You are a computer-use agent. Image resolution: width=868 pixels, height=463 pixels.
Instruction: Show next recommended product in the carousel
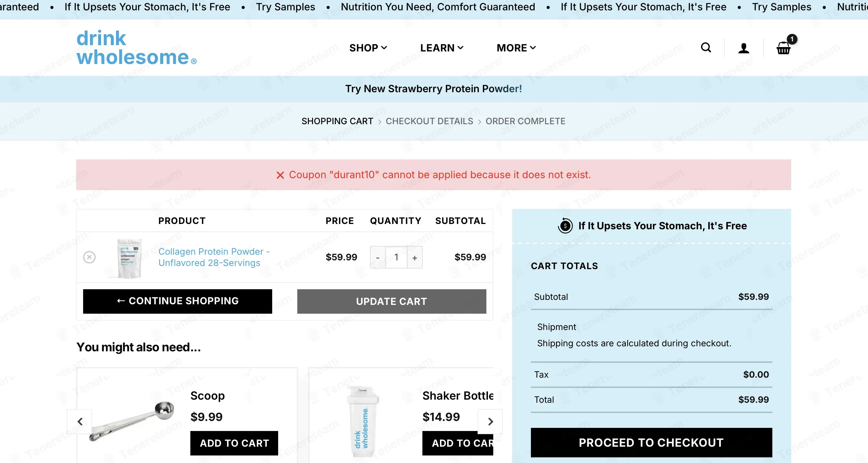tap(490, 422)
